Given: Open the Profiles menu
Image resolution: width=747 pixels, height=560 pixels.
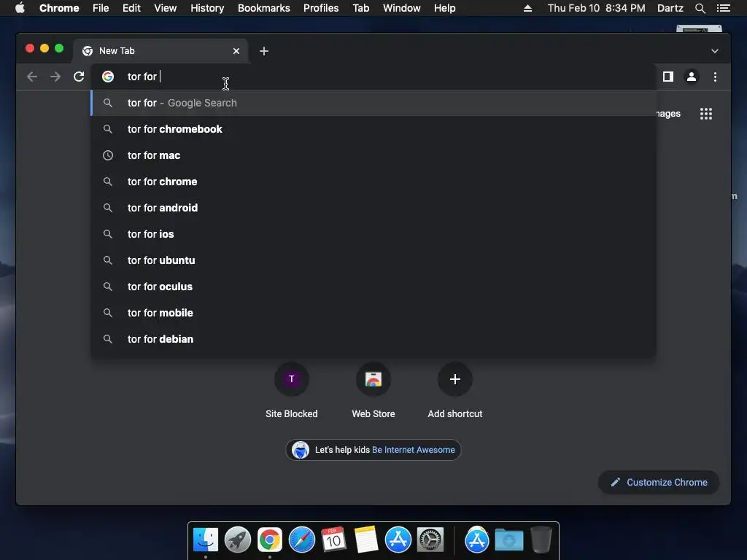Looking at the screenshot, I should click(x=321, y=8).
